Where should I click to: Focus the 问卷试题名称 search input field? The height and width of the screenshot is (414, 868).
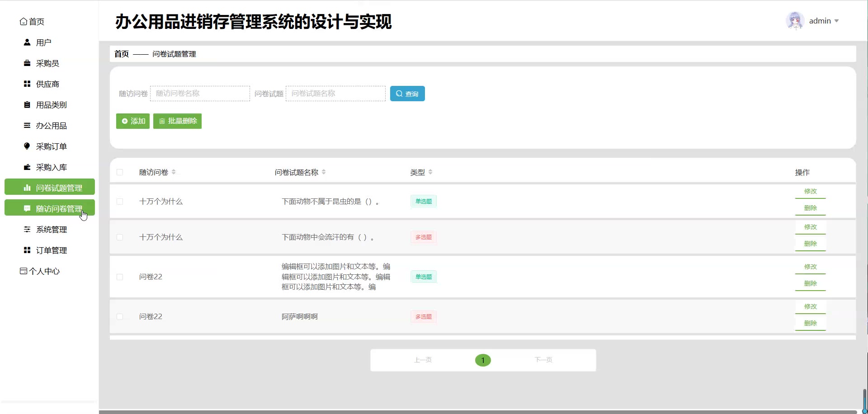[335, 94]
